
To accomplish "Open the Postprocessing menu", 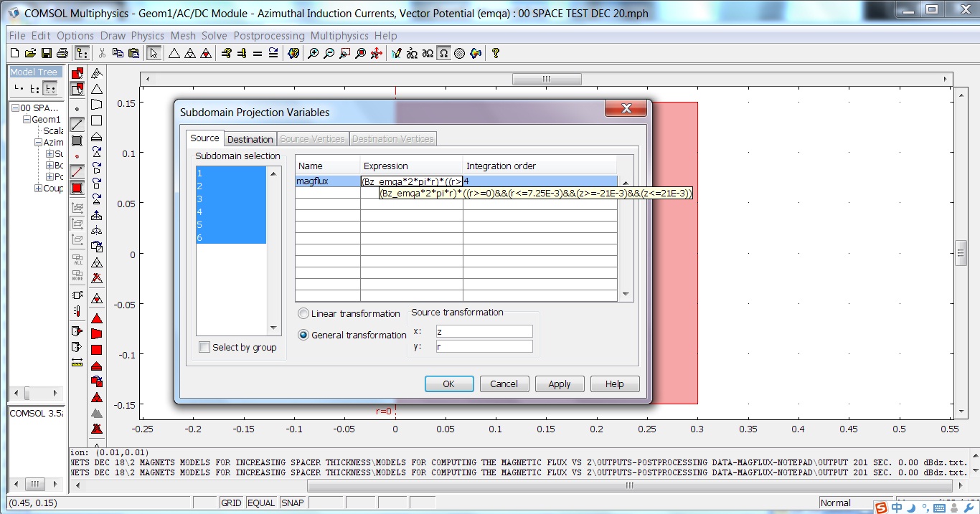I will point(268,36).
